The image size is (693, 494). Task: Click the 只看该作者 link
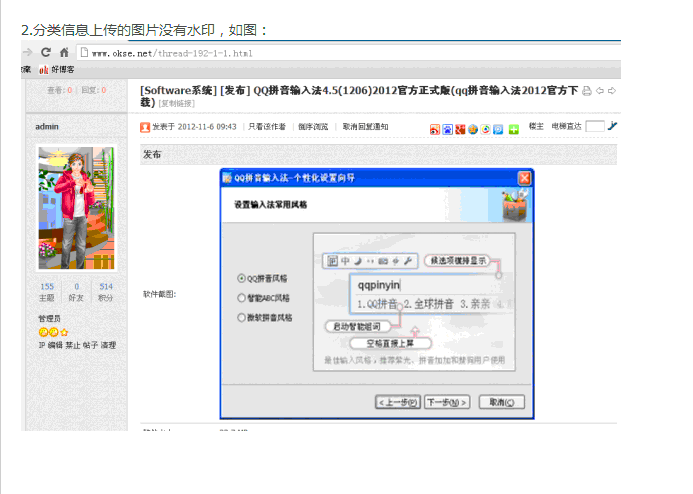(267, 127)
